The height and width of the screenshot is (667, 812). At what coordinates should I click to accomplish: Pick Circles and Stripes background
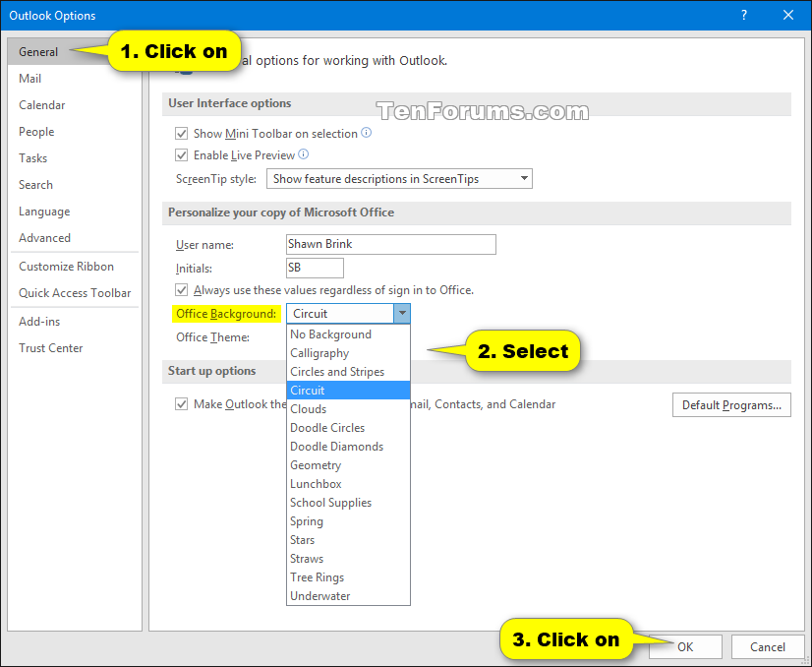(348, 372)
